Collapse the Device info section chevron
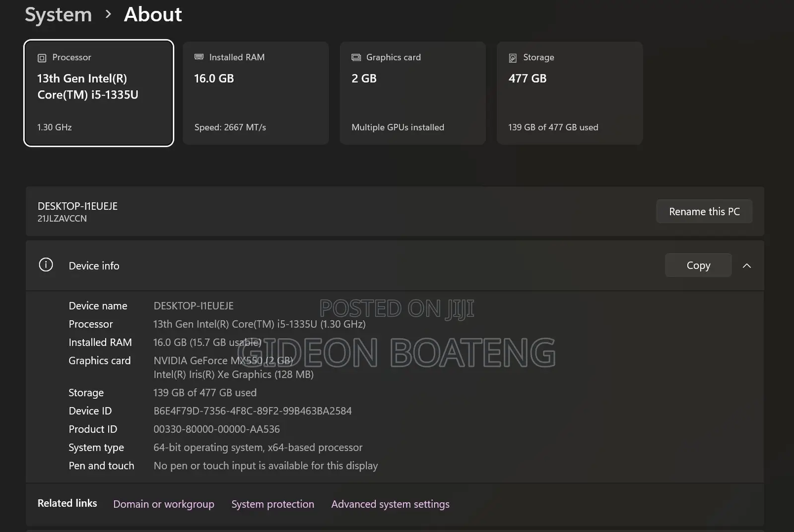The height and width of the screenshot is (532, 794). [x=746, y=266]
